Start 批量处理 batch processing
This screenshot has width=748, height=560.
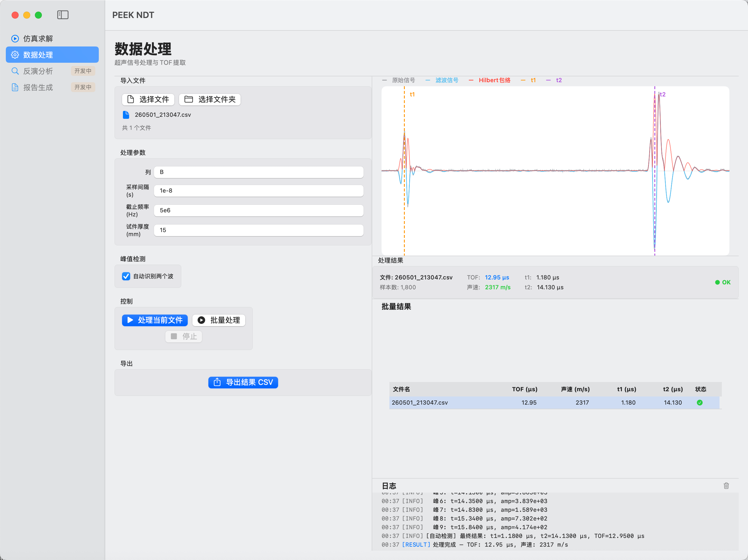coord(219,320)
